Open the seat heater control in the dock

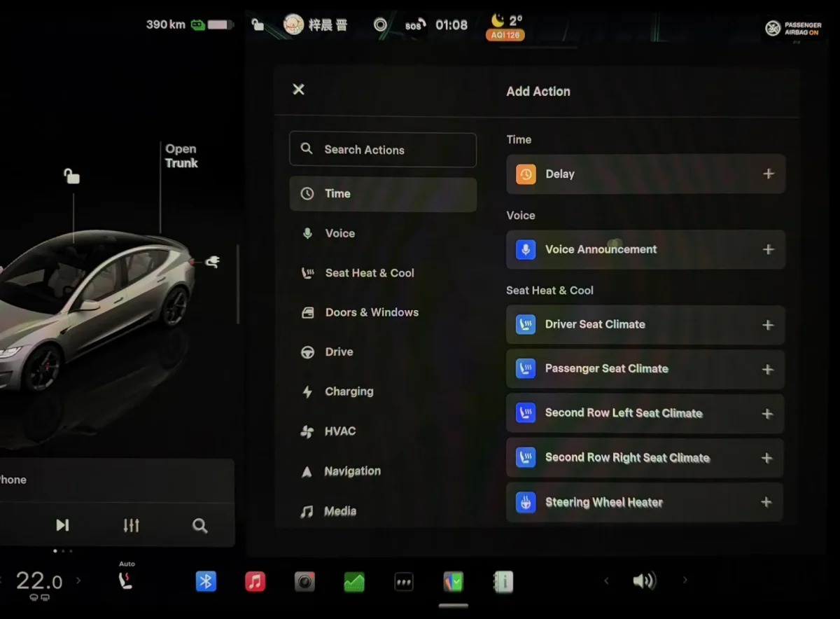pyautogui.click(x=126, y=580)
